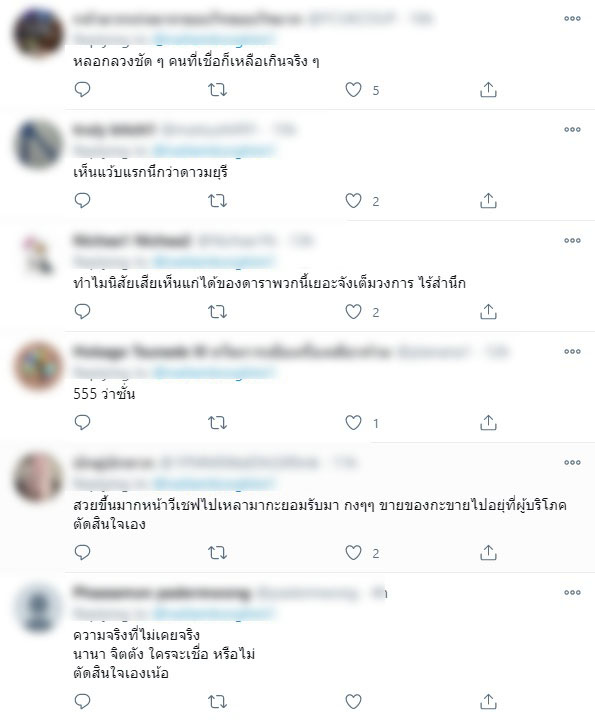
Task: Retweet the second comment in the list
Action: pos(217,201)
